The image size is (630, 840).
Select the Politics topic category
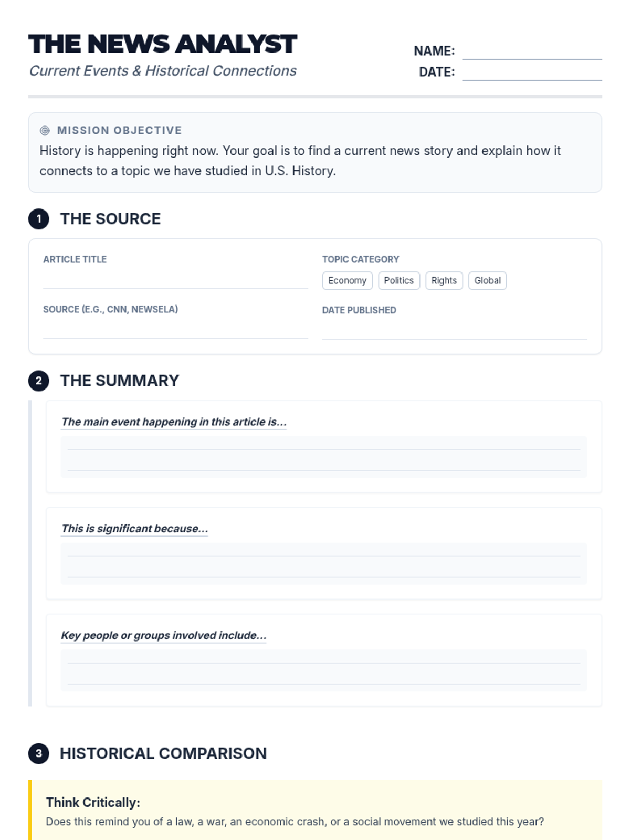(398, 281)
